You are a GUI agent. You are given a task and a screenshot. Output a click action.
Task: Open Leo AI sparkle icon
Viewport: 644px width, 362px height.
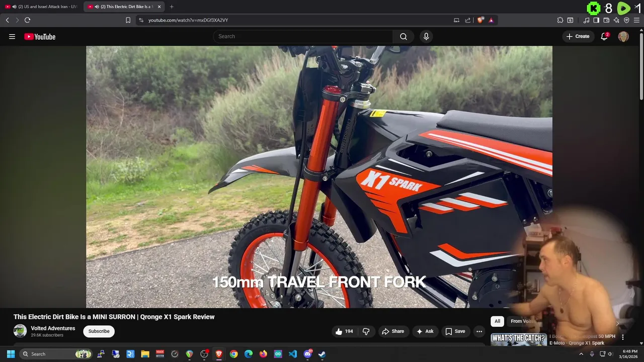616,20
